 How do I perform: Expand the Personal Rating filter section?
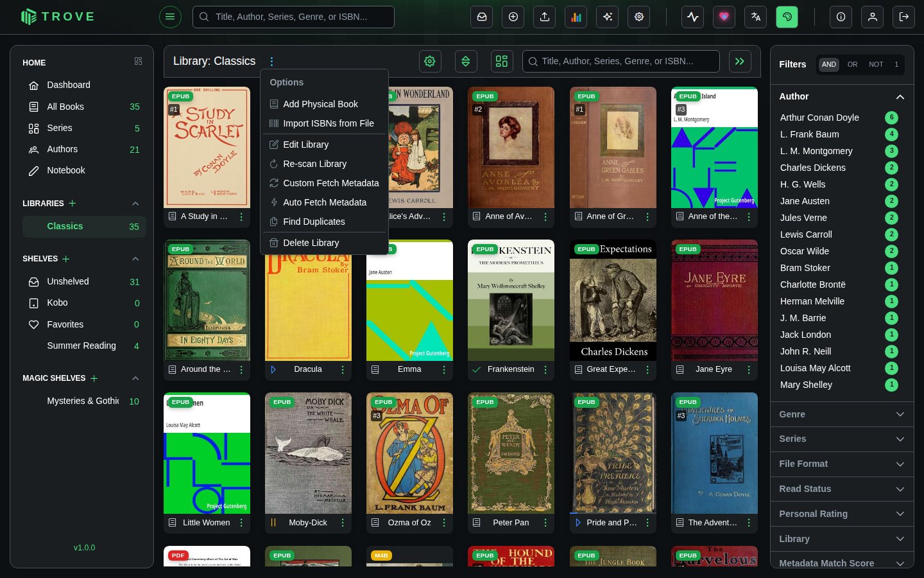point(842,514)
